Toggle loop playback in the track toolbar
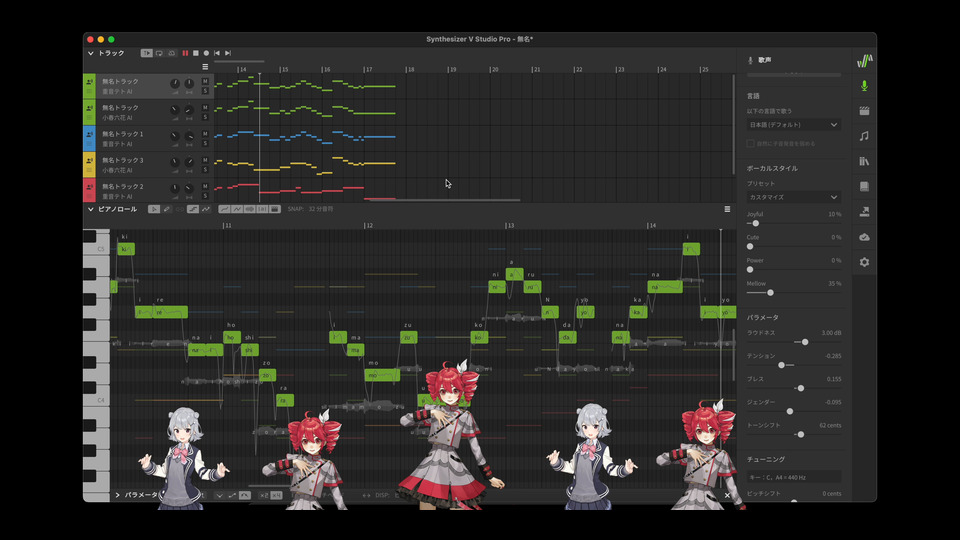 tap(159, 53)
